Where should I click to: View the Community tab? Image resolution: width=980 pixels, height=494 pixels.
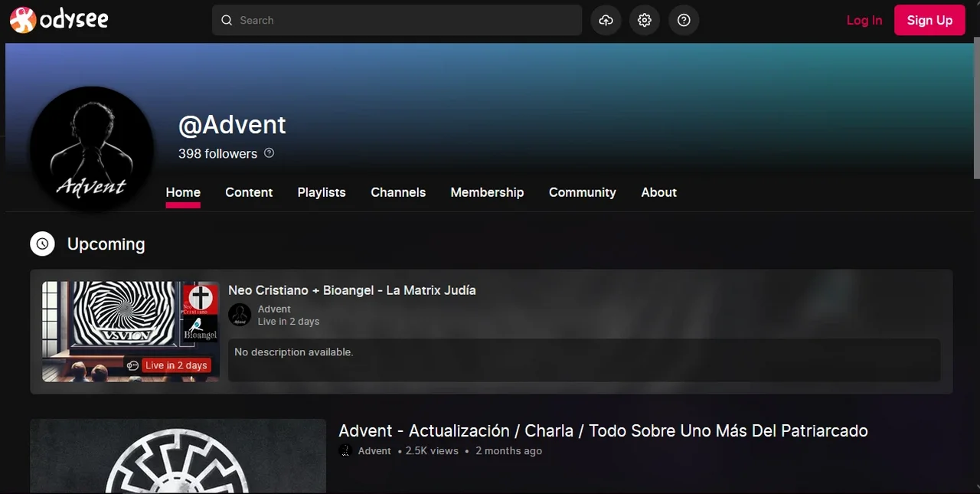tap(582, 192)
